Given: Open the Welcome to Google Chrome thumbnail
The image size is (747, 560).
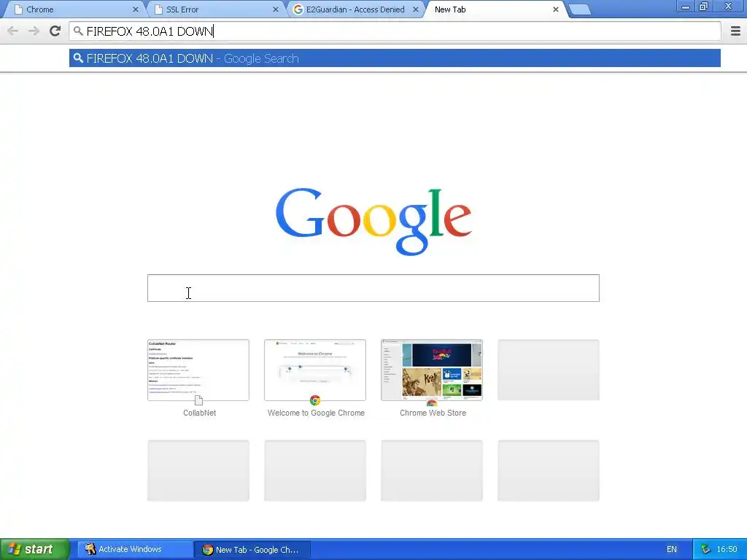Looking at the screenshot, I should click(315, 370).
